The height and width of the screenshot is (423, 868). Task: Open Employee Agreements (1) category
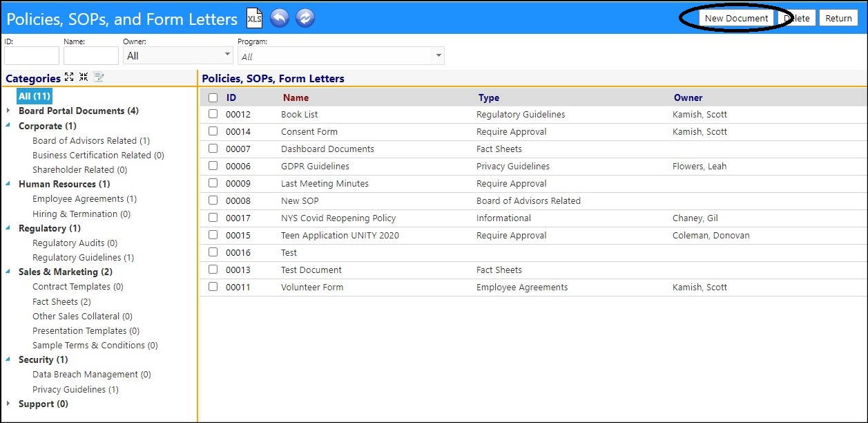[x=84, y=198]
